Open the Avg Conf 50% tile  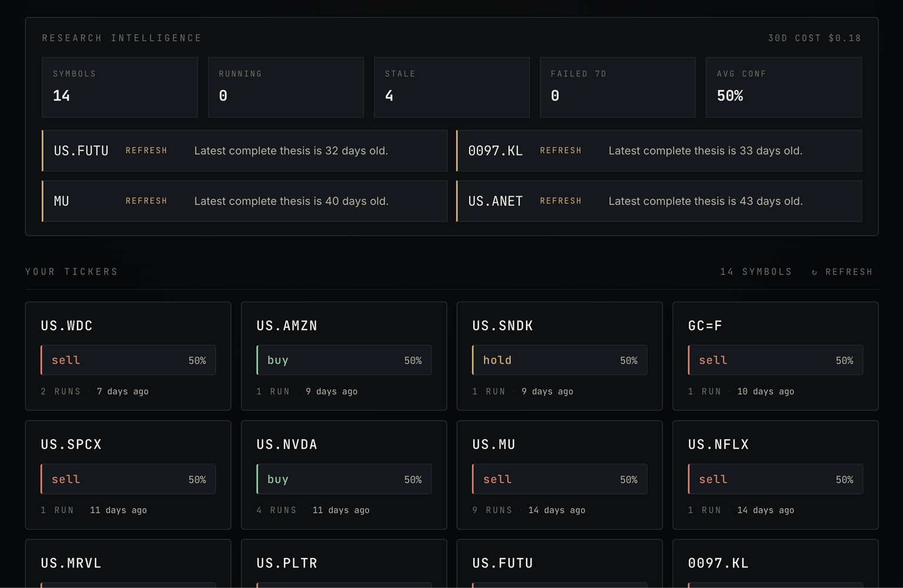[784, 87]
